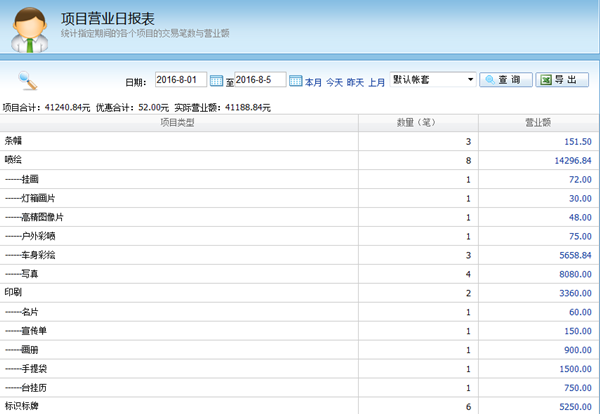Click the 14296.84 amount for 喷绘
Viewport: 600px width, 414px height.
[x=572, y=160]
